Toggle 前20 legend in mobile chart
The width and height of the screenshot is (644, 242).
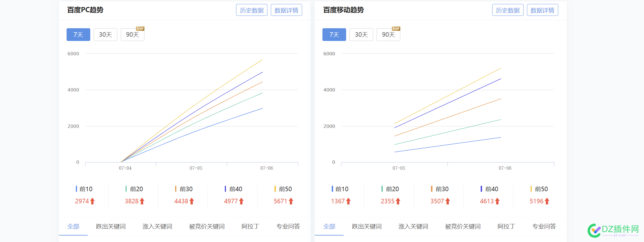(390, 189)
